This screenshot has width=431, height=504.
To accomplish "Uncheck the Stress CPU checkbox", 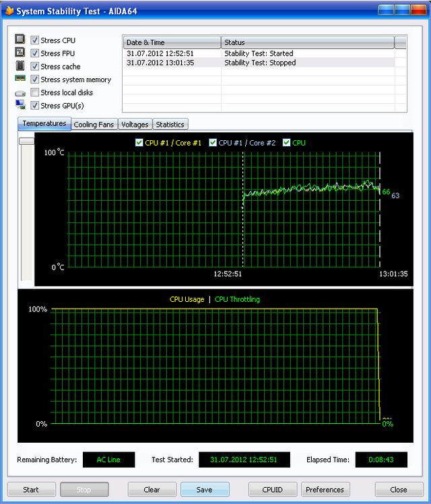I will tap(35, 40).
